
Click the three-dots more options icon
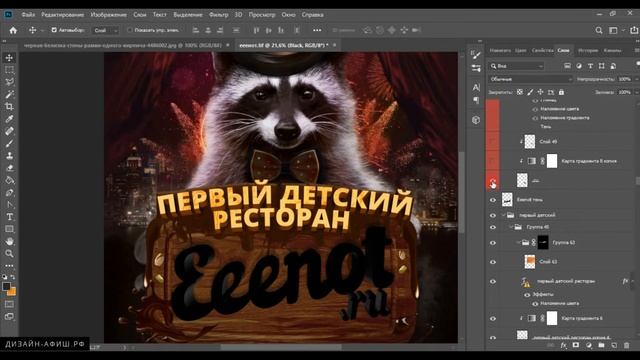[317, 30]
